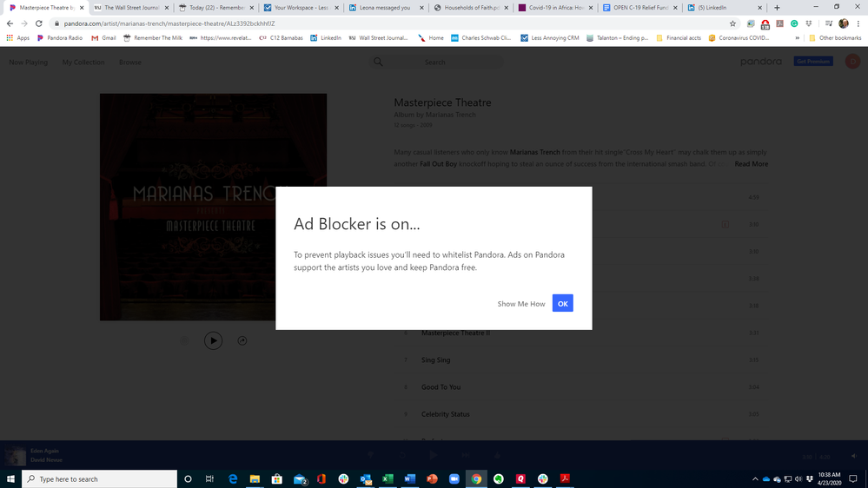The height and width of the screenshot is (488, 868).
Task: Open the Coronavirus COVID bookmark
Action: 739,38
